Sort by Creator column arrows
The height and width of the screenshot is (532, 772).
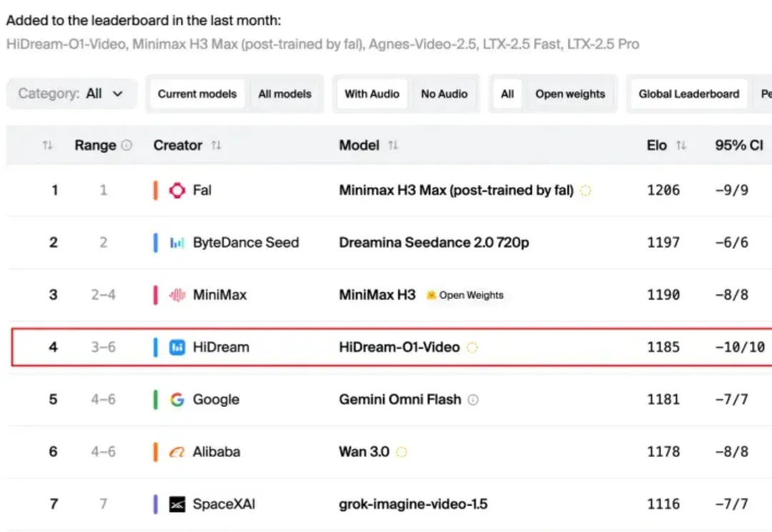(216, 145)
